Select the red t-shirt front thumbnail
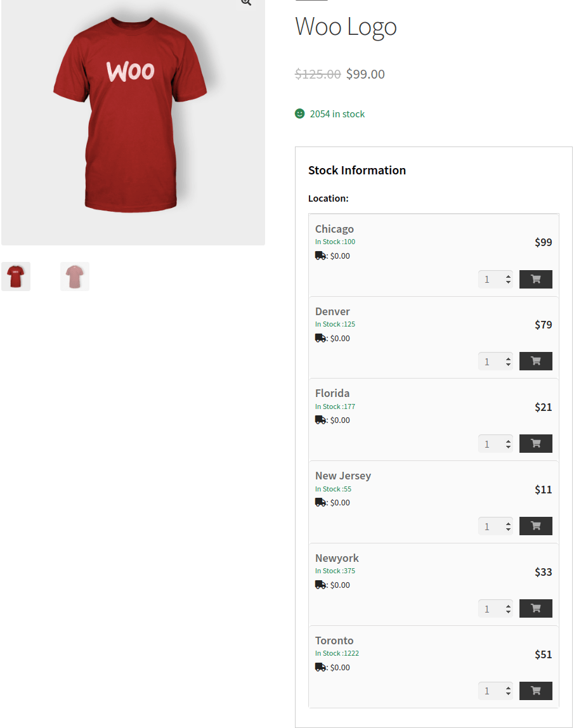This screenshot has width=574, height=728. pyautogui.click(x=16, y=276)
